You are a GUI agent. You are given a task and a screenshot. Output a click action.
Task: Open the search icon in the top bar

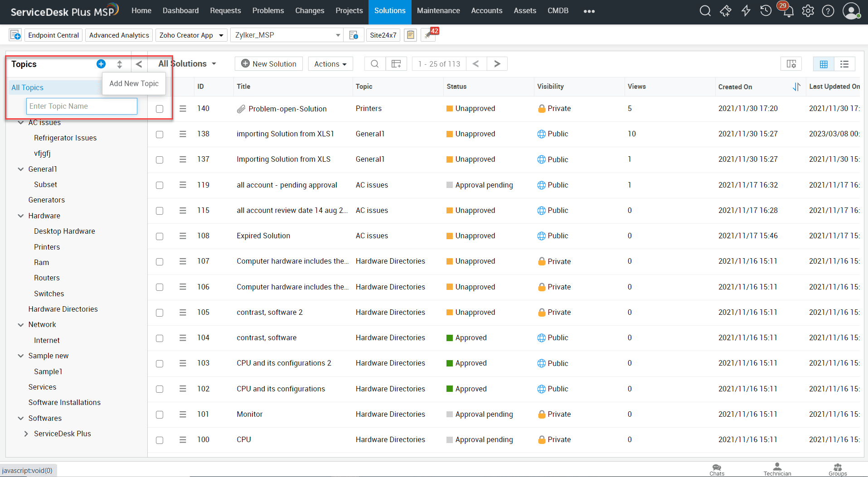pyautogui.click(x=705, y=10)
